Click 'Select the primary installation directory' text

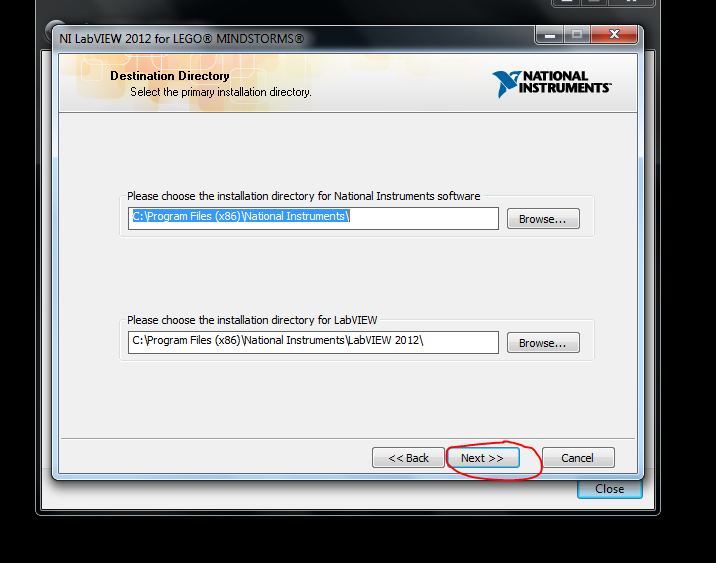pos(221,92)
